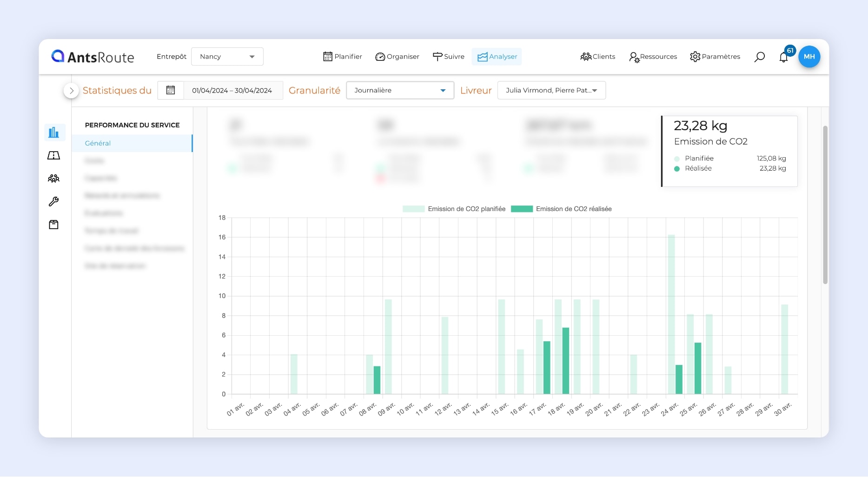
Task: Open the team group sidebar icon
Action: [x=54, y=179]
